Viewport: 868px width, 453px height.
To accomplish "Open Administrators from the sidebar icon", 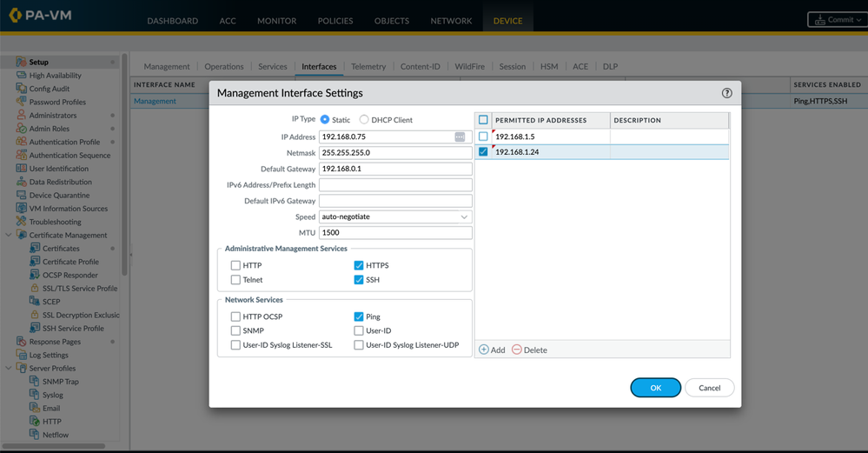I will point(22,116).
